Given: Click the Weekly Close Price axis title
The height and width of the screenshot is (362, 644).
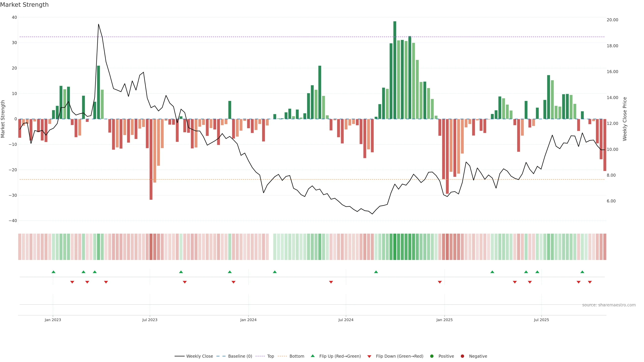Looking at the screenshot, I should [x=625, y=119].
